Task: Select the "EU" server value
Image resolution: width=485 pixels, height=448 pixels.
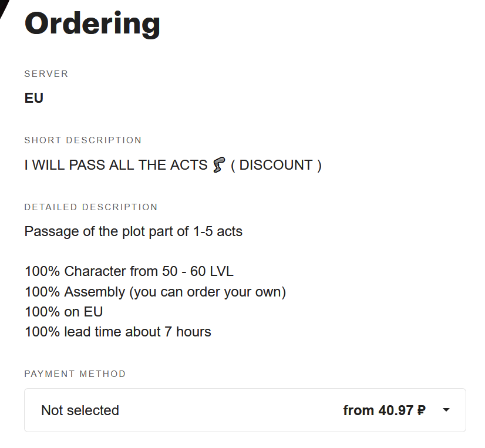Action: [x=34, y=98]
